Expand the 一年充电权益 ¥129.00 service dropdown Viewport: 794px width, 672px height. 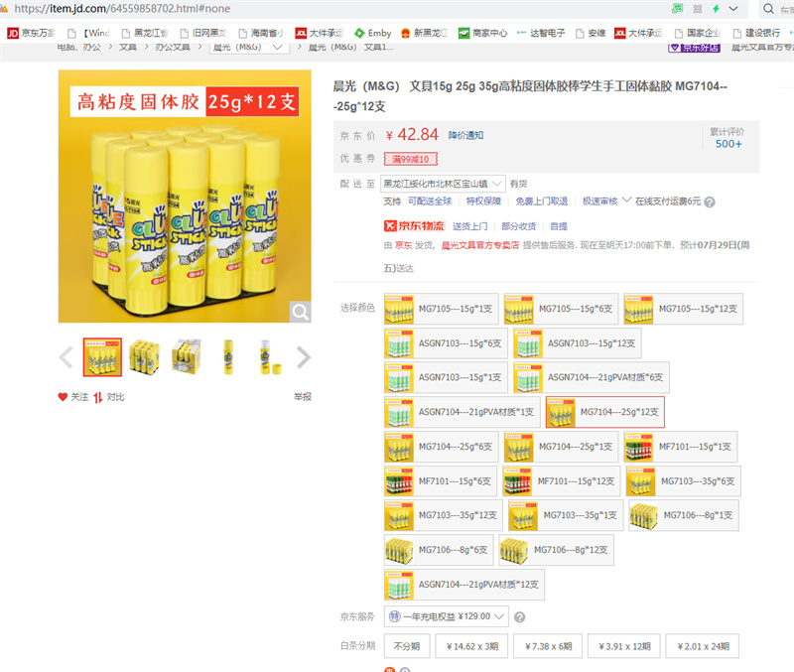tap(446, 616)
